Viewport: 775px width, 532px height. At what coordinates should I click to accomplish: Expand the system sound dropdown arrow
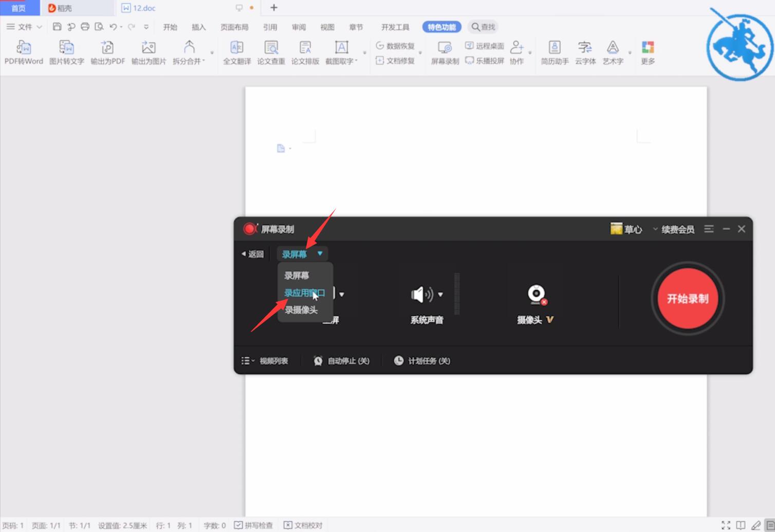click(x=440, y=295)
